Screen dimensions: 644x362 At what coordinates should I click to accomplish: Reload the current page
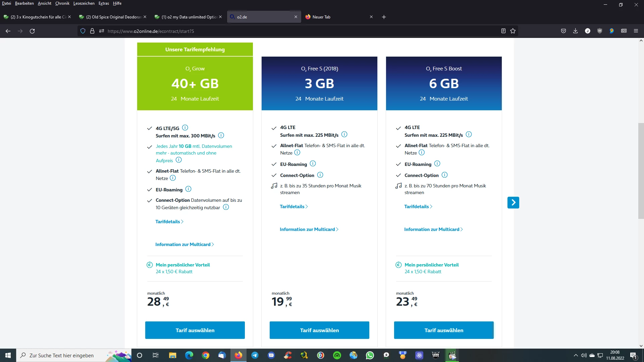[32, 31]
